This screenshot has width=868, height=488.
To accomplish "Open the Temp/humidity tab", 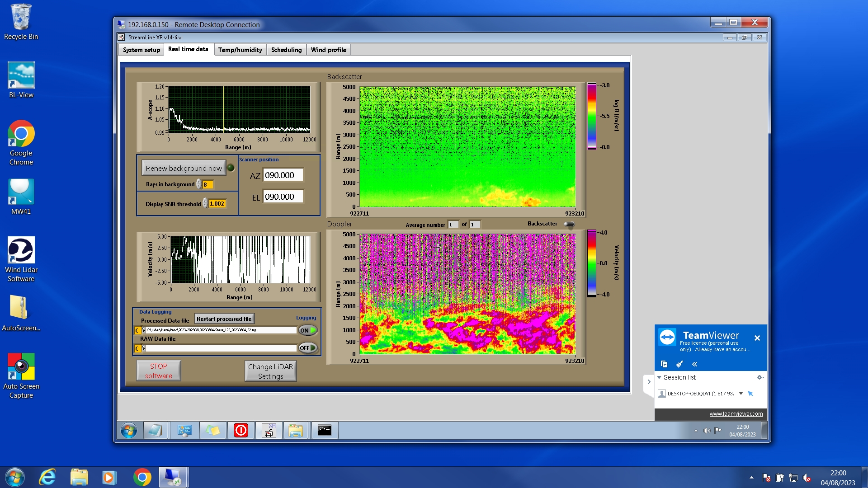I will [240, 50].
